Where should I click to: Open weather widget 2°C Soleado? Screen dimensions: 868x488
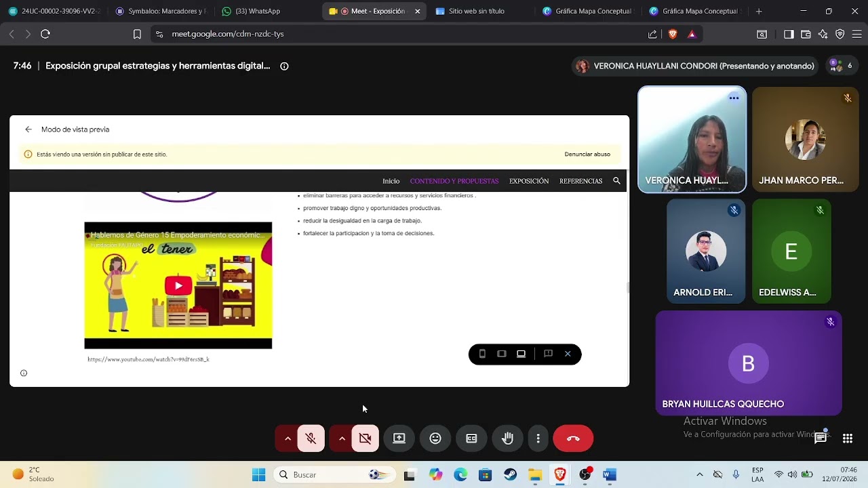pyautogui.click(x=34, y=474)
